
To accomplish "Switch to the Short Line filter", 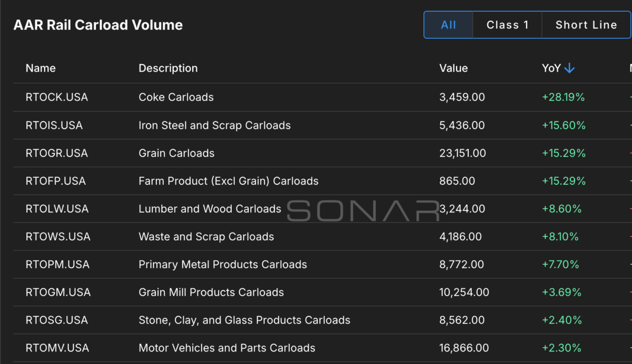I will 586,25.
